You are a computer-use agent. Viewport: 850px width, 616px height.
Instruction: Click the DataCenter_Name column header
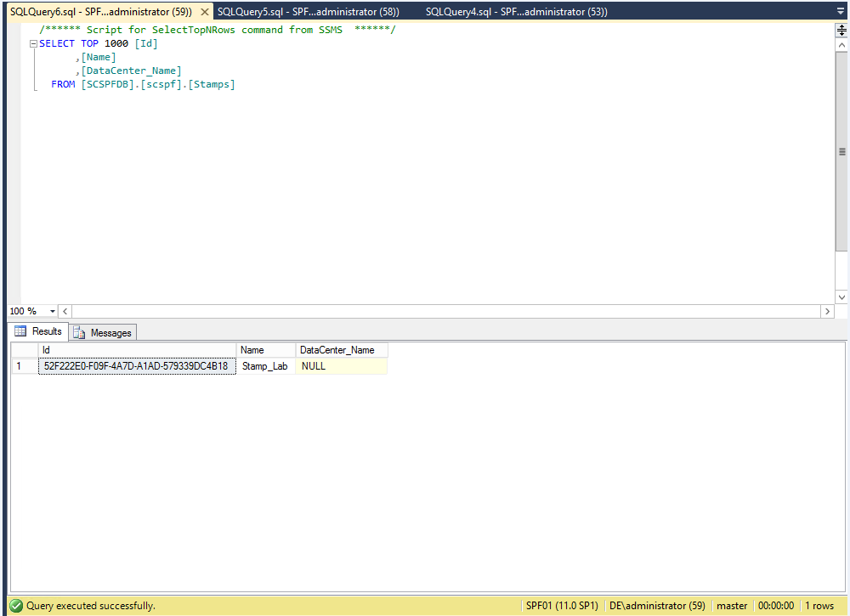(x=341, y=350)
